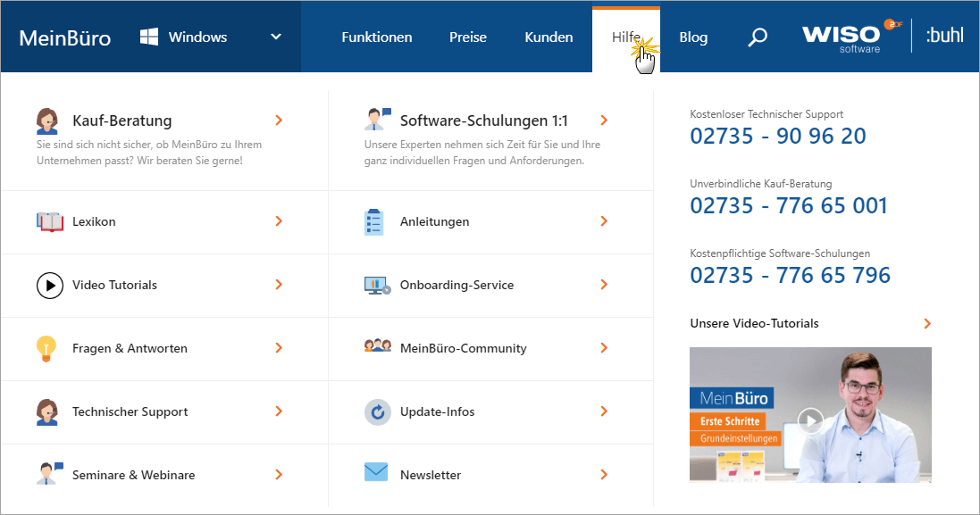Open the Video Tutorials link

click(114, 286)
